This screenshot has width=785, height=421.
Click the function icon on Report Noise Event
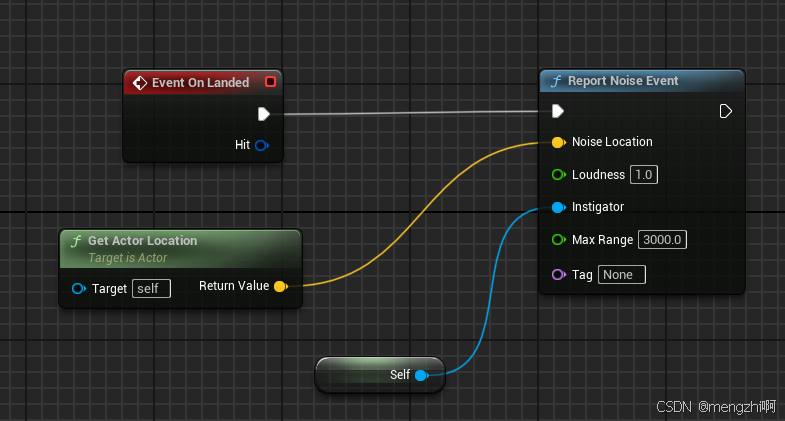pyautogui.click(x=556, y=81)
